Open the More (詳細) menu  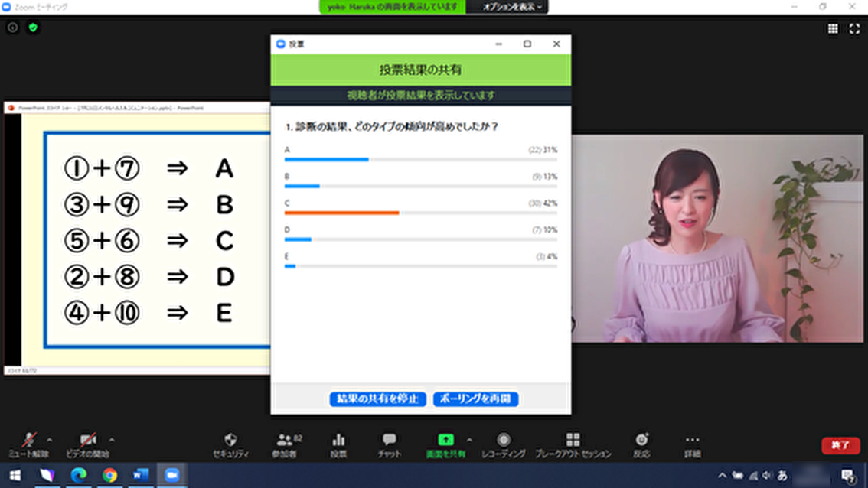[x=692, y=441]
